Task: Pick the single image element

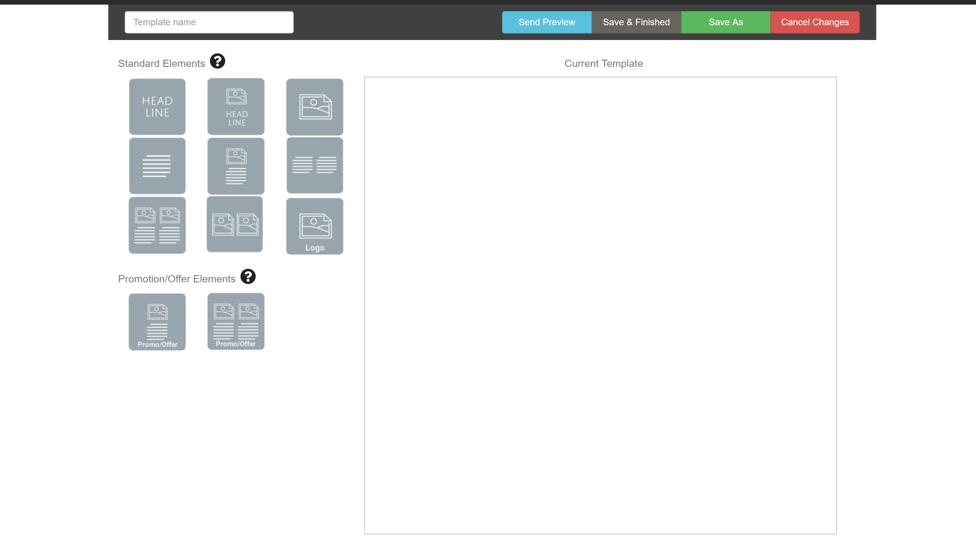Action: pos(314,107)
